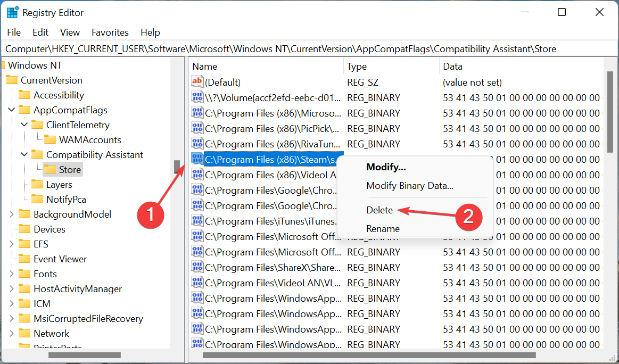Collapse the AppCompatFlags tree node
Viewport: 619px width, 364px height.
tap(12, 110)
